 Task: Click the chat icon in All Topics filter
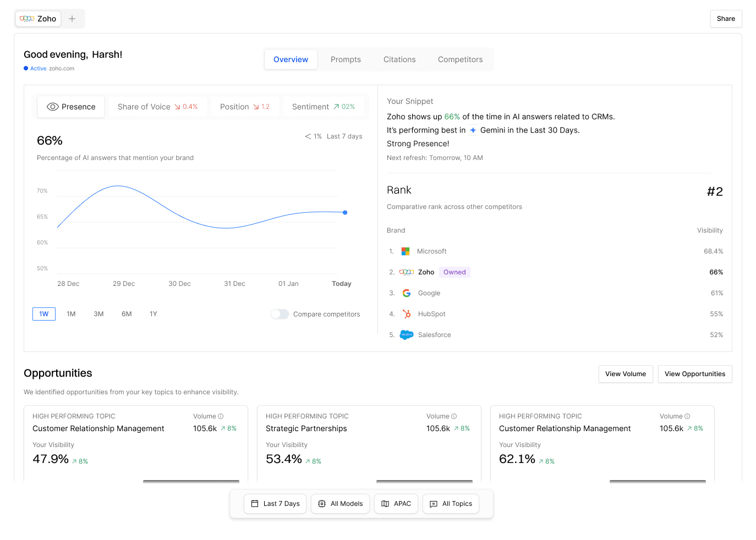[x=434, y=504]
